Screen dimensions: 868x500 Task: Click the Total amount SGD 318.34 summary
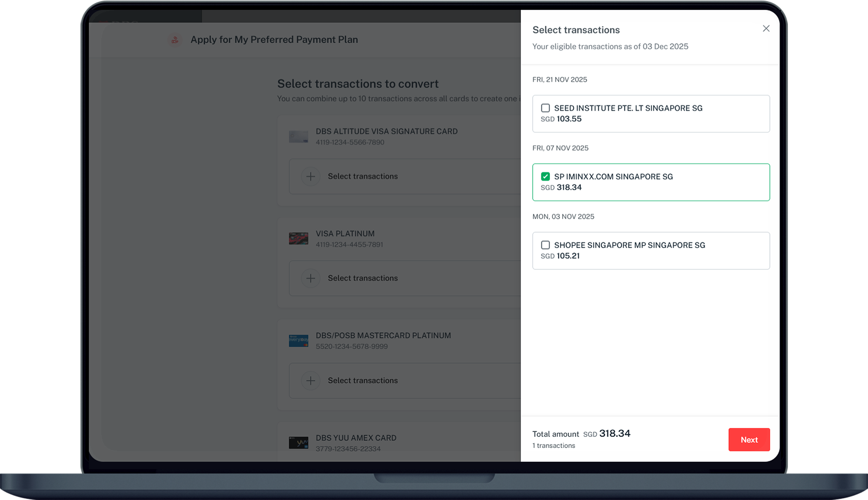pos(581,434)
